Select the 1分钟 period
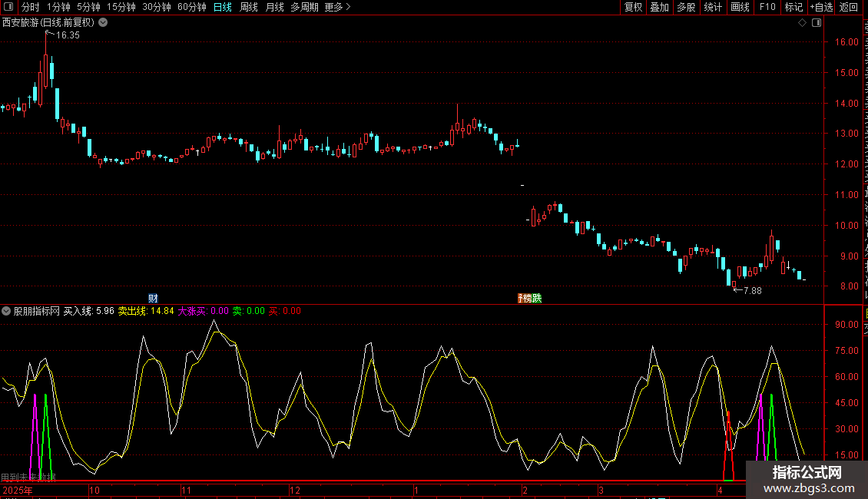868x499 pixels. tap(58, 7)
